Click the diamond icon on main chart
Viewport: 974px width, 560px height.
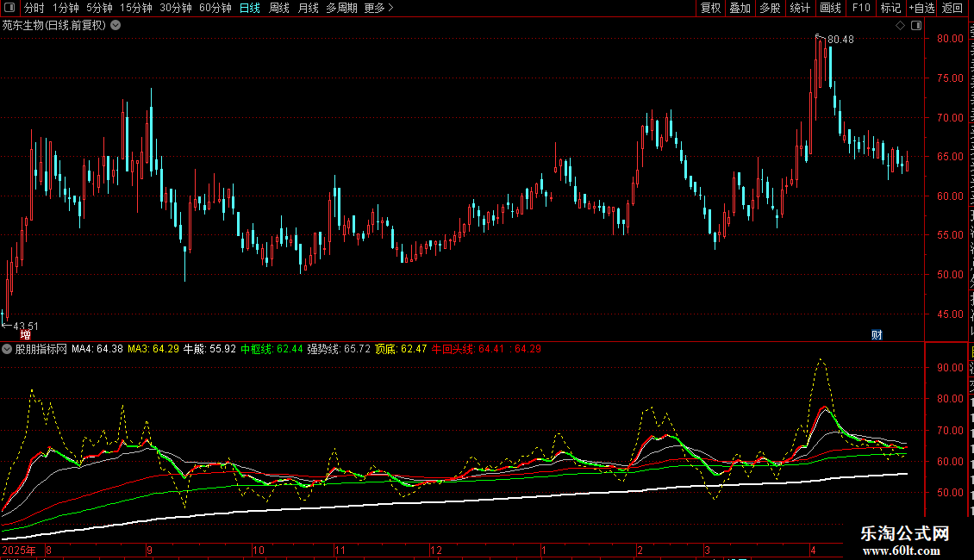[900, 26]
